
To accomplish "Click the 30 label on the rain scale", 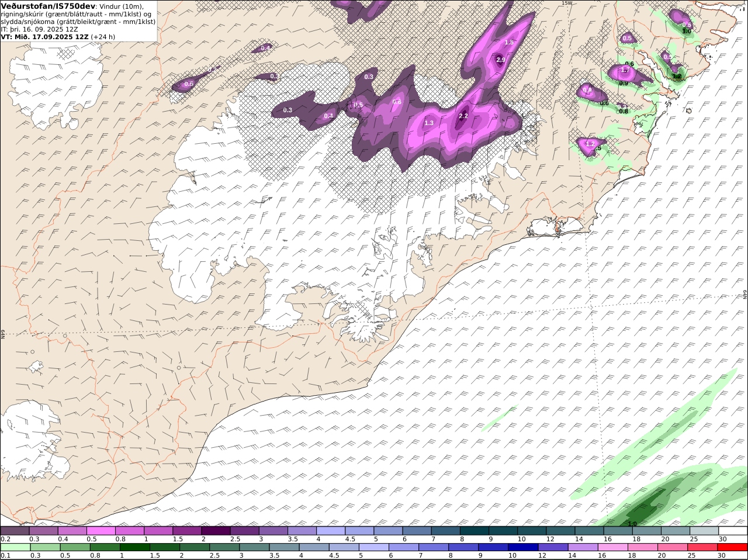I will 721,555.
